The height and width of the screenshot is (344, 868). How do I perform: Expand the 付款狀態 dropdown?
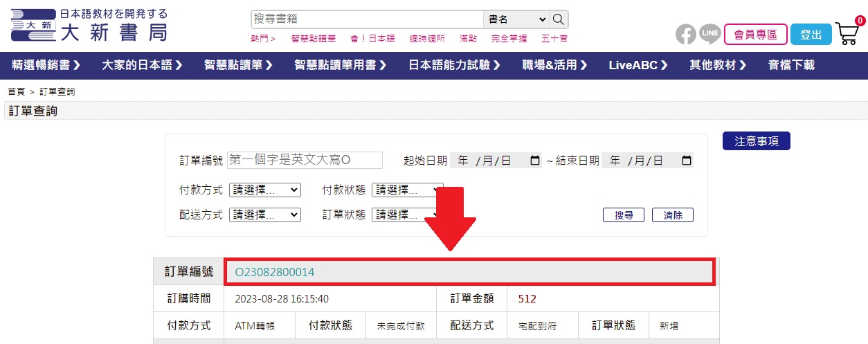407,190
